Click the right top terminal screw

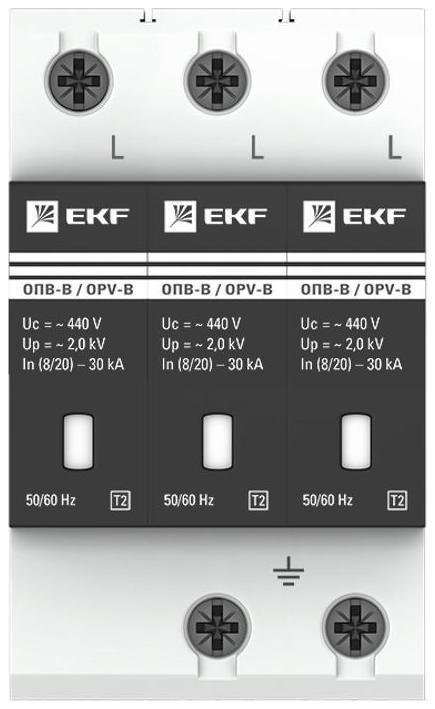click(x=355, y=81)
